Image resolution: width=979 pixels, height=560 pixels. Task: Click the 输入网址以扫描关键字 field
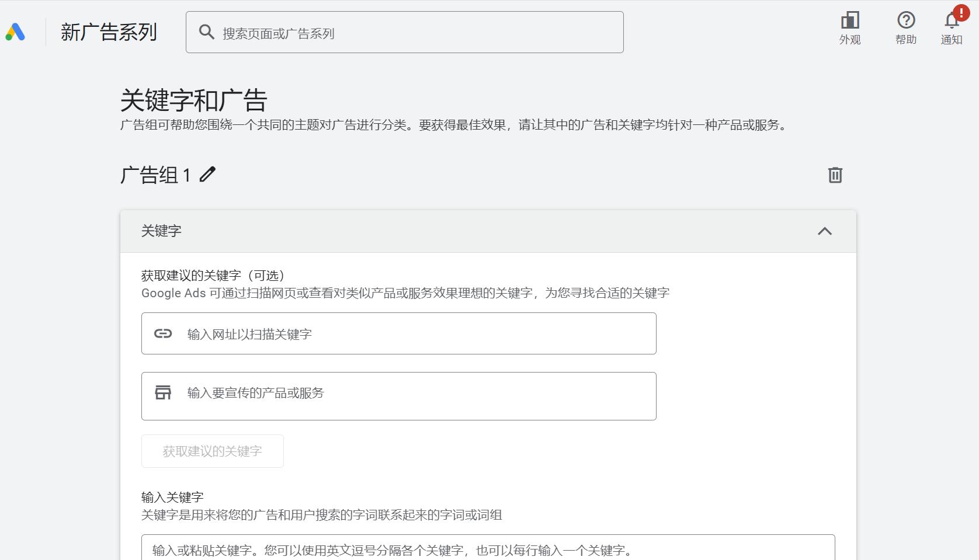click(x=399, y=333)
